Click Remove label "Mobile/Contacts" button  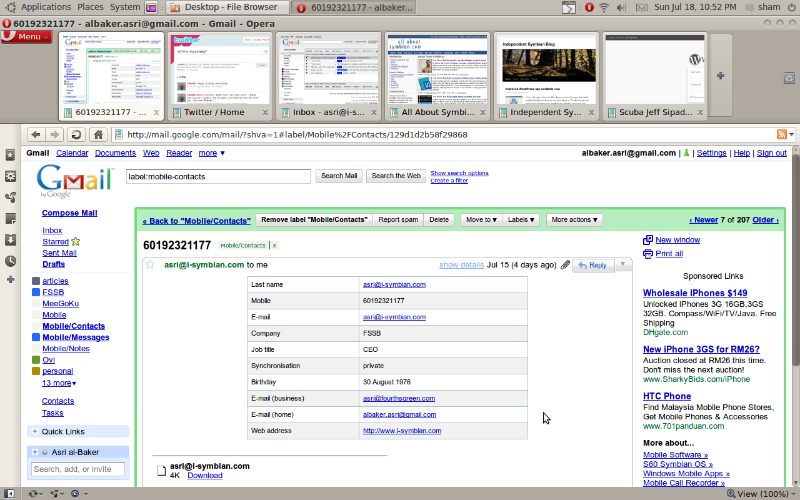click(314, 220)
